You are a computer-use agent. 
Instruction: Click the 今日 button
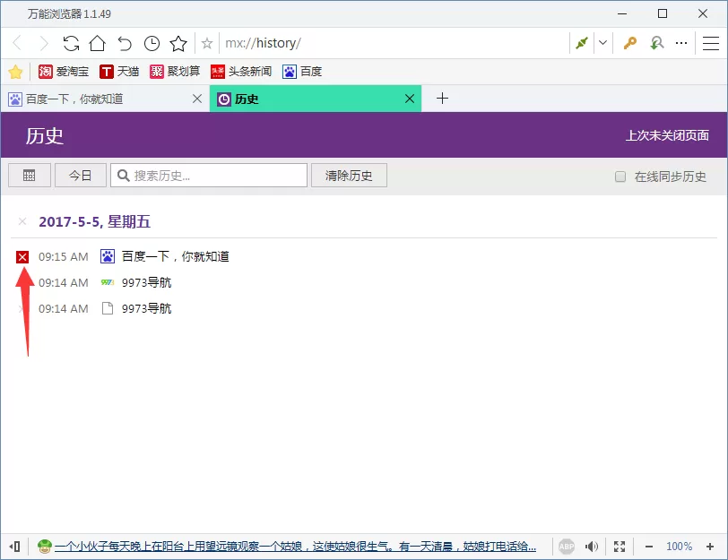81,176
